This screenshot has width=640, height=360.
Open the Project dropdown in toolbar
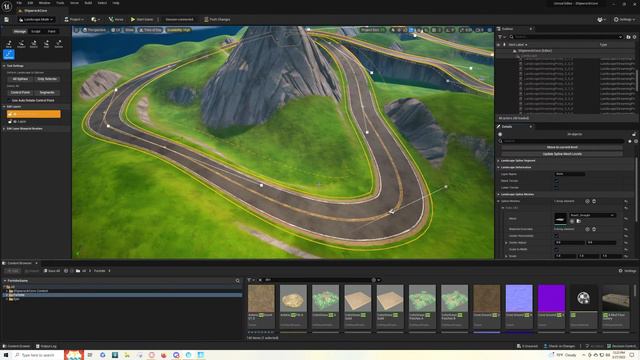(74, 20)
